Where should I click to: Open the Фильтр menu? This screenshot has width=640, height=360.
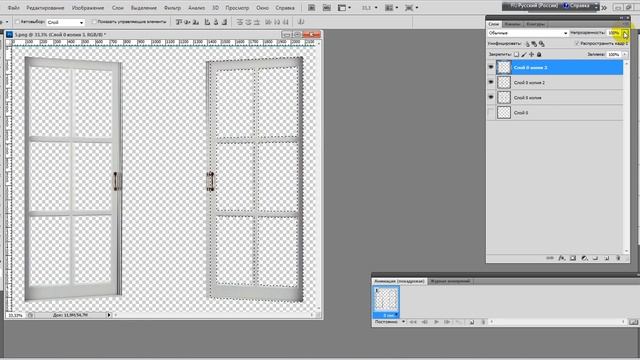(x=172, y=8)
